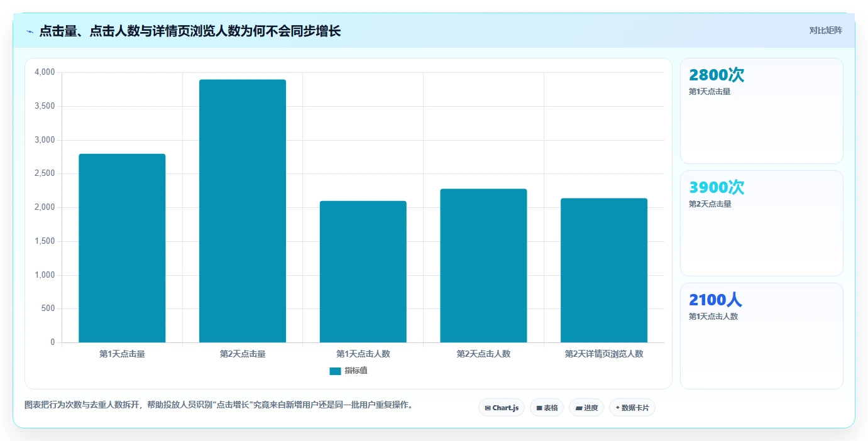
Task: Click the 第2天详情页浏览人数 x-axis label
Action: tap(604, 354)
